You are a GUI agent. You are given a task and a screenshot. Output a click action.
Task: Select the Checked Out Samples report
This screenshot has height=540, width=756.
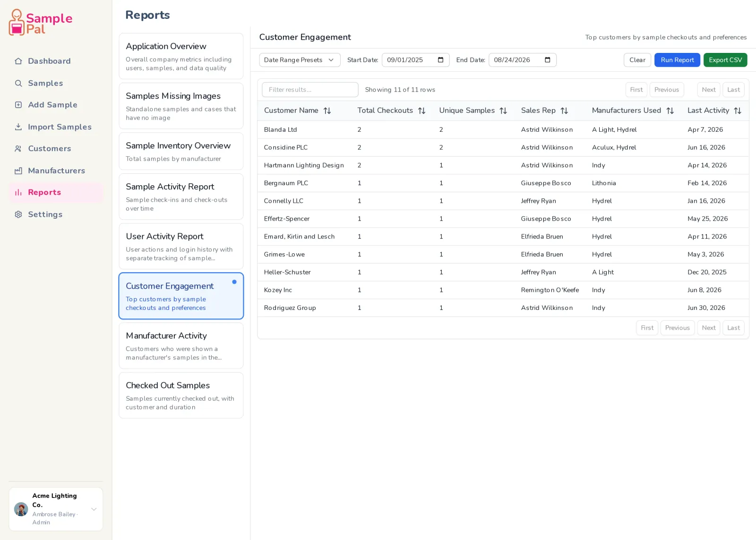(181, 395)
